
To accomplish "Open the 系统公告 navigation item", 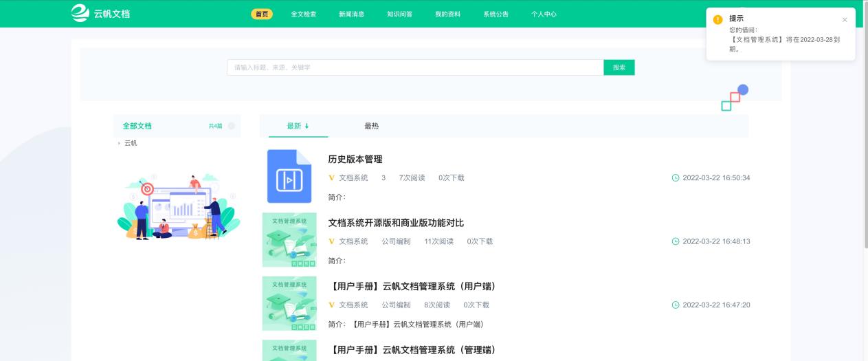I will pos(496,14).
